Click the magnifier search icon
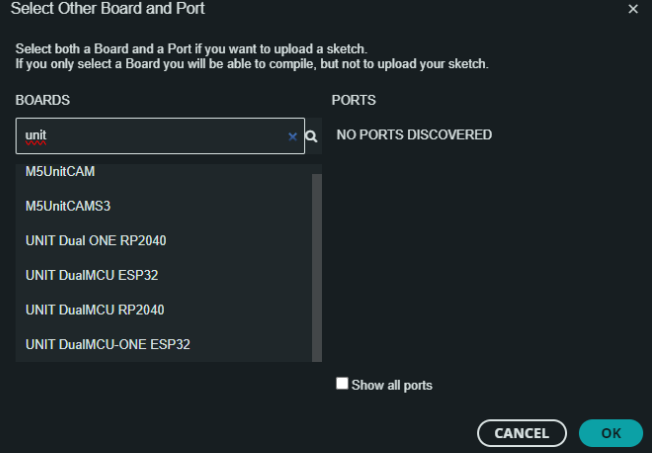652x453 pixels. (x=311, y=136)
